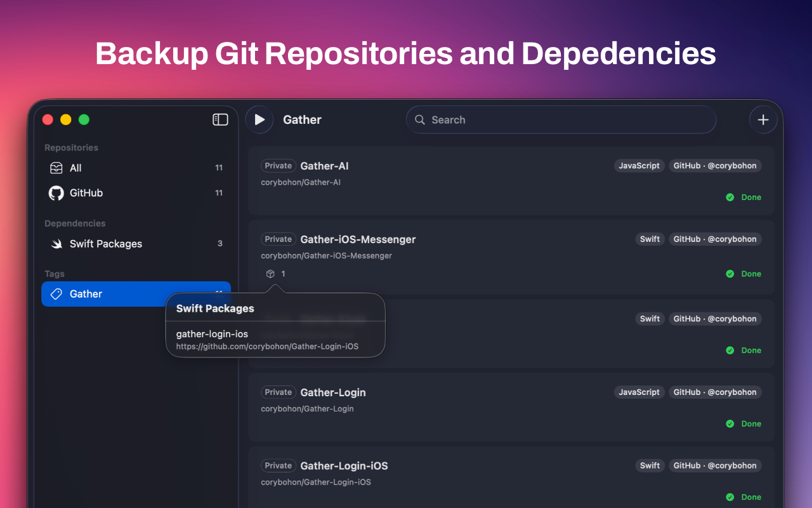The width and height of the screenshot is (812, 508).
Task: Click the Private badge on Gather-Login
Action: click(278, 392)
